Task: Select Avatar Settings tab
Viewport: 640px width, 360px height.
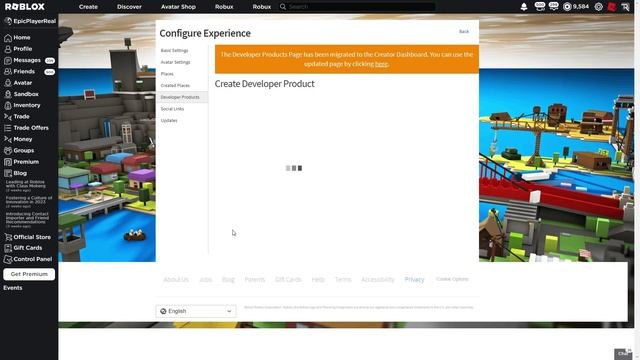Action: pos(175,62)
